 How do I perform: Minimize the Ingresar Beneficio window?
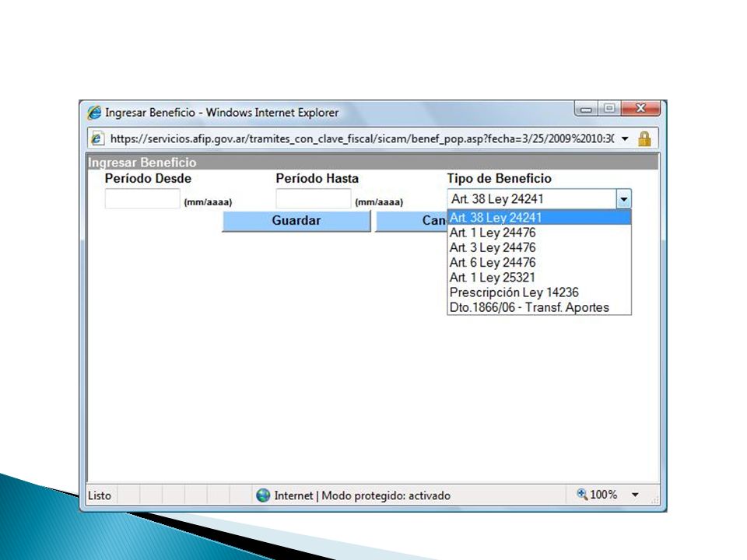coord(586,109)
